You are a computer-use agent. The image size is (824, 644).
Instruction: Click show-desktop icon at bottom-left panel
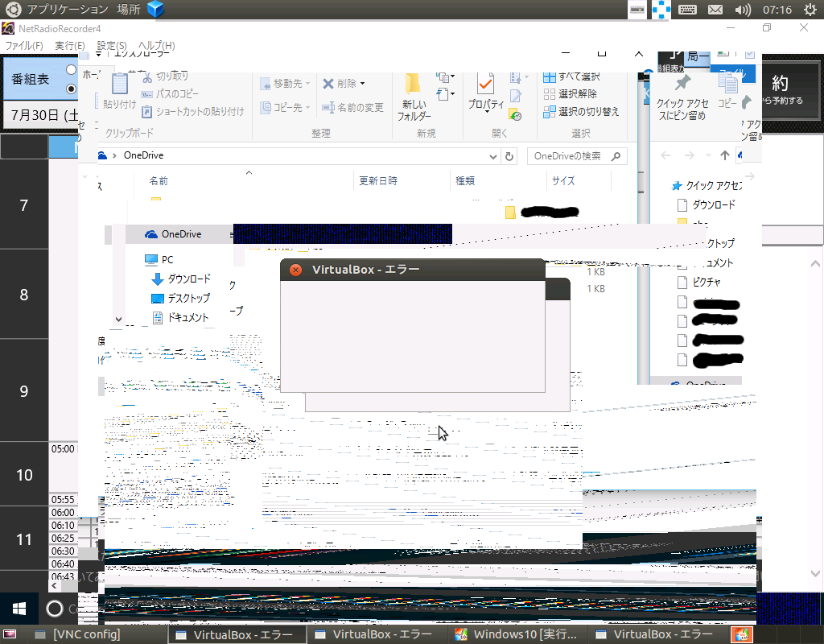pos(10,634)
